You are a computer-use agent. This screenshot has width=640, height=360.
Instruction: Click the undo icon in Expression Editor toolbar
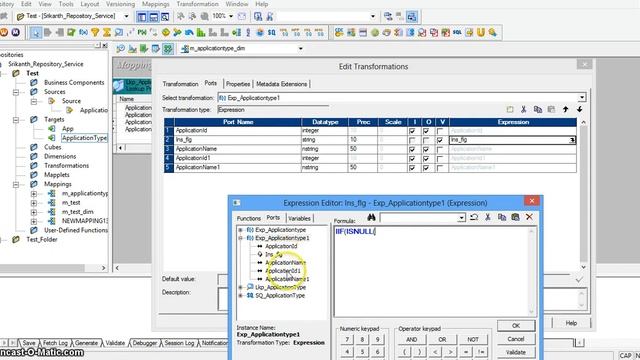tap(474, 217)
